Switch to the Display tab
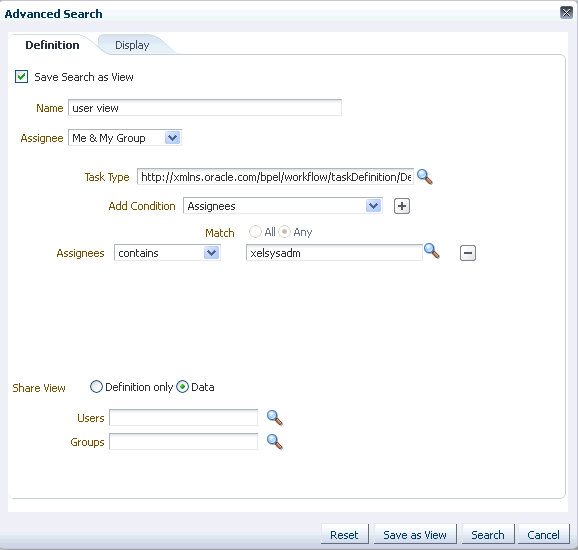Image resolution: width=578 pixels, height=550 pixels. pos(132,45)
